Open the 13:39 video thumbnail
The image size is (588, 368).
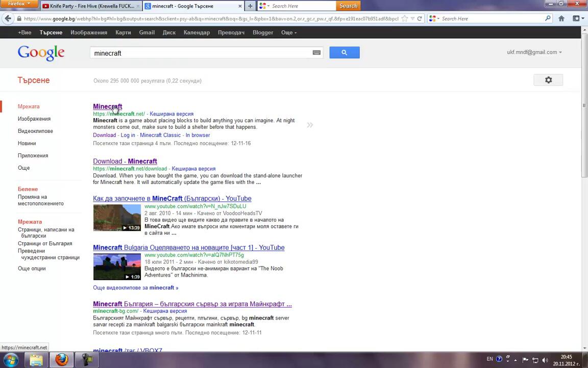point(117,217)
